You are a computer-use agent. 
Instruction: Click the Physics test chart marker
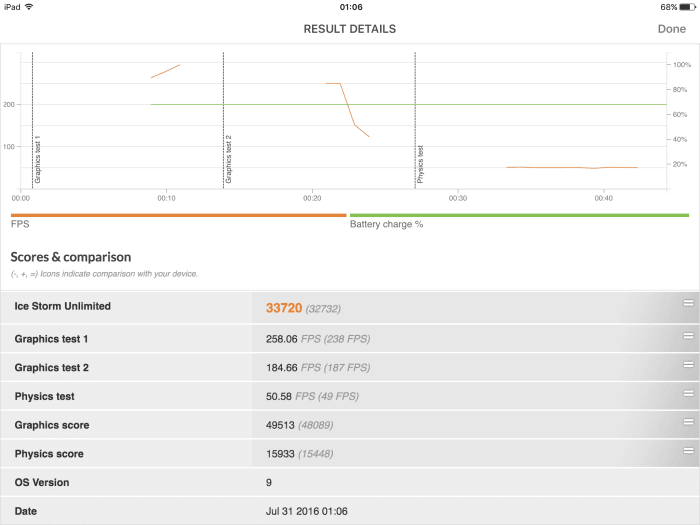click(420, 164)
